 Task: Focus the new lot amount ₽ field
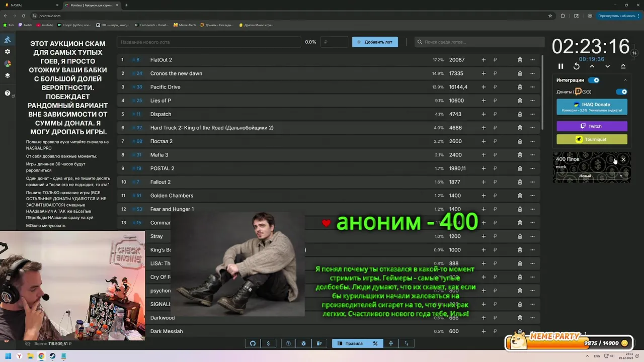[334, 42]
